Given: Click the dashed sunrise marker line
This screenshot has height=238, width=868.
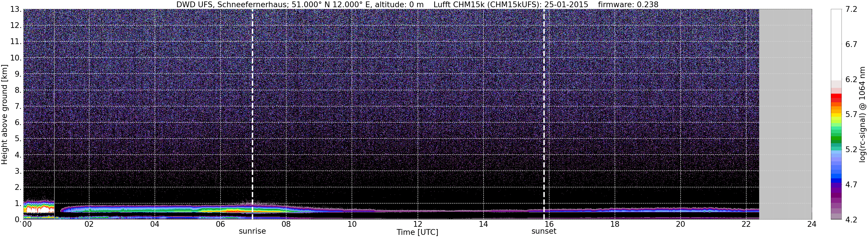Looking at the screenshot, I should click(x=252, y=114).
